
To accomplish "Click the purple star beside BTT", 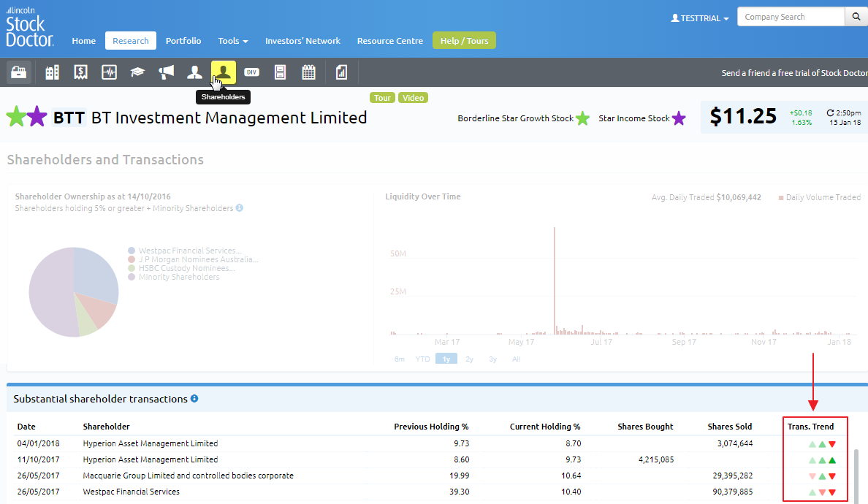I will [x=37, y=117].
